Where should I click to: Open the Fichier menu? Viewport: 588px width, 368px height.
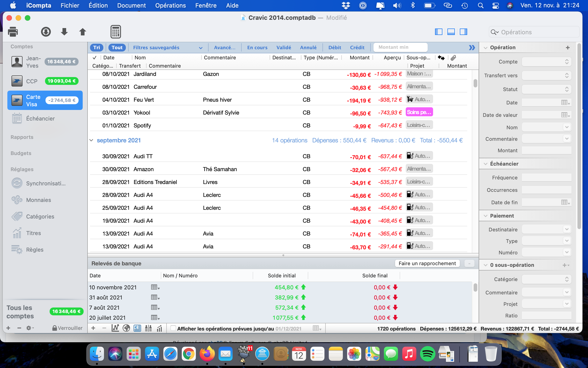coord(70,5)
